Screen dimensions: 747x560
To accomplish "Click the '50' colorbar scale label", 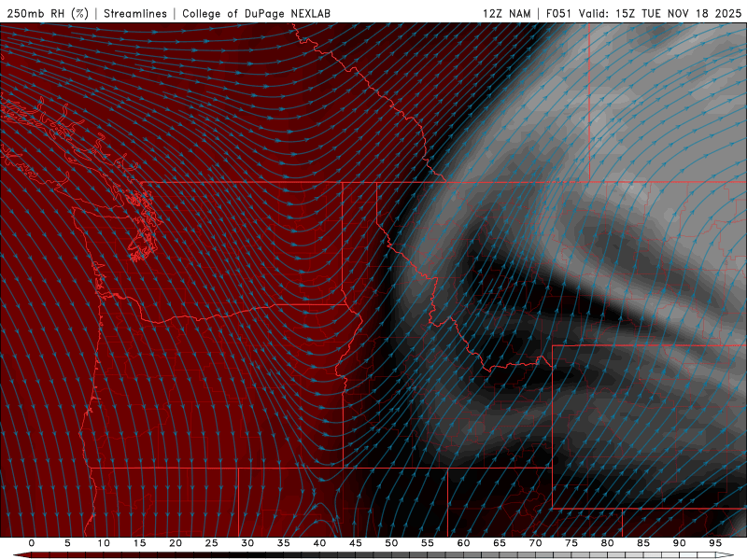I will click(391, 543).
